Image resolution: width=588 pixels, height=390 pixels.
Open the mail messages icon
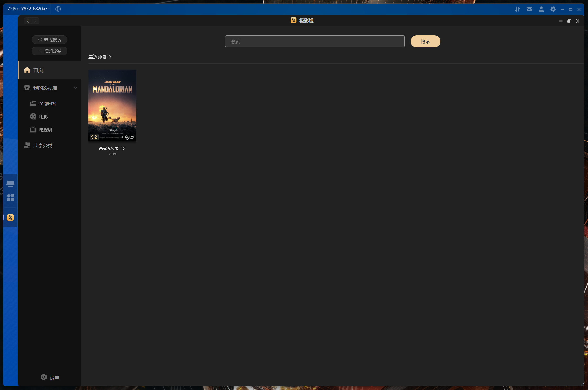click(x=529, y=9)
